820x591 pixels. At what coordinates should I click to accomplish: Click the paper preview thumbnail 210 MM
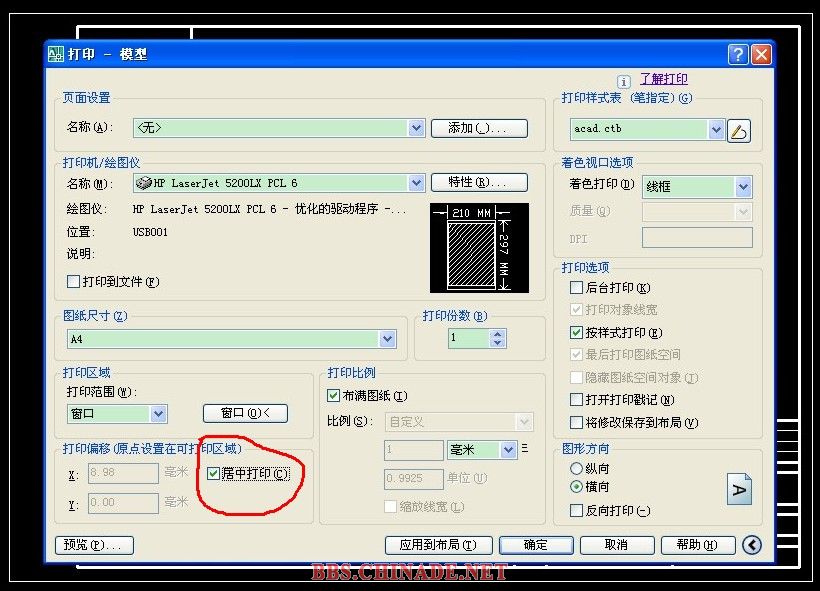[479, 248]
